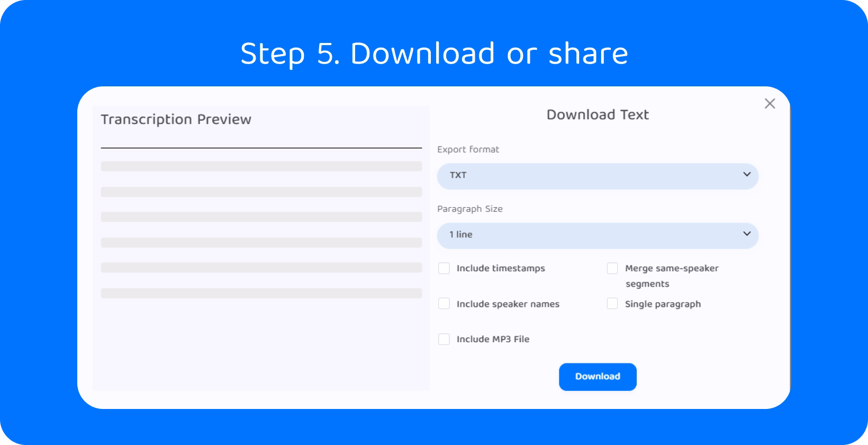Check the Include speaker names box
868x445 pixels.
pos(444,304)
